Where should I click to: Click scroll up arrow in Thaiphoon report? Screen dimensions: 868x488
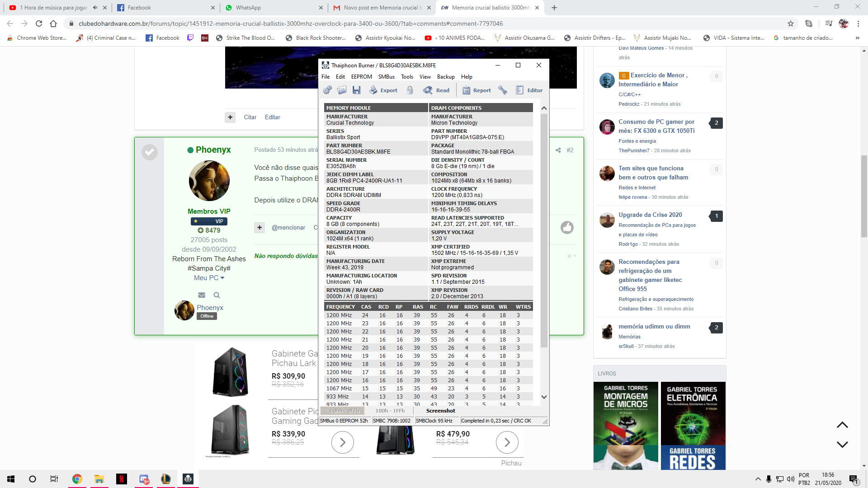[544, 108]
